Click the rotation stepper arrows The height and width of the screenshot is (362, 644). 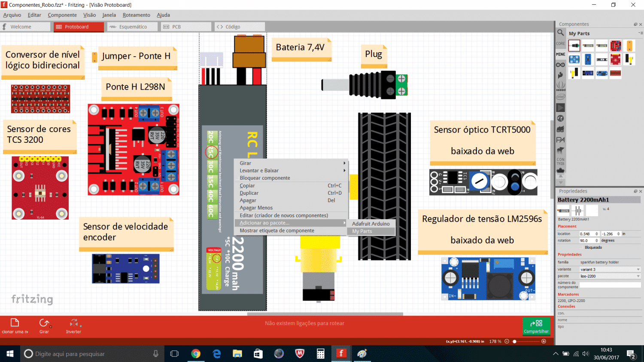point(597,241)
